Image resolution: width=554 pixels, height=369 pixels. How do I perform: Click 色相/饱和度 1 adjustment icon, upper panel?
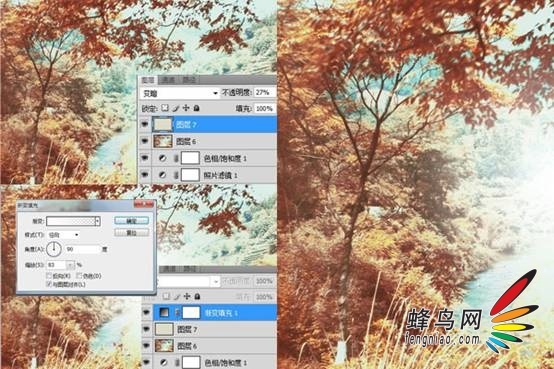coord(163,158)
